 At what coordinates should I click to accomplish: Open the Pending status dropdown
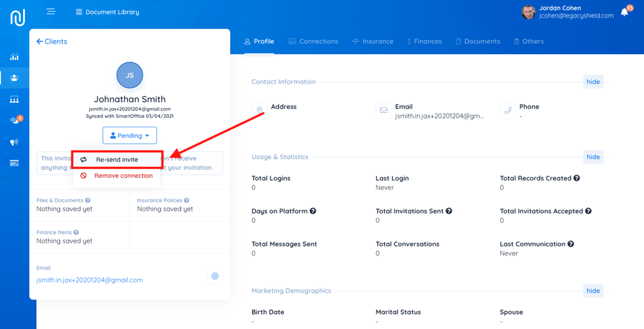point(130,135)
